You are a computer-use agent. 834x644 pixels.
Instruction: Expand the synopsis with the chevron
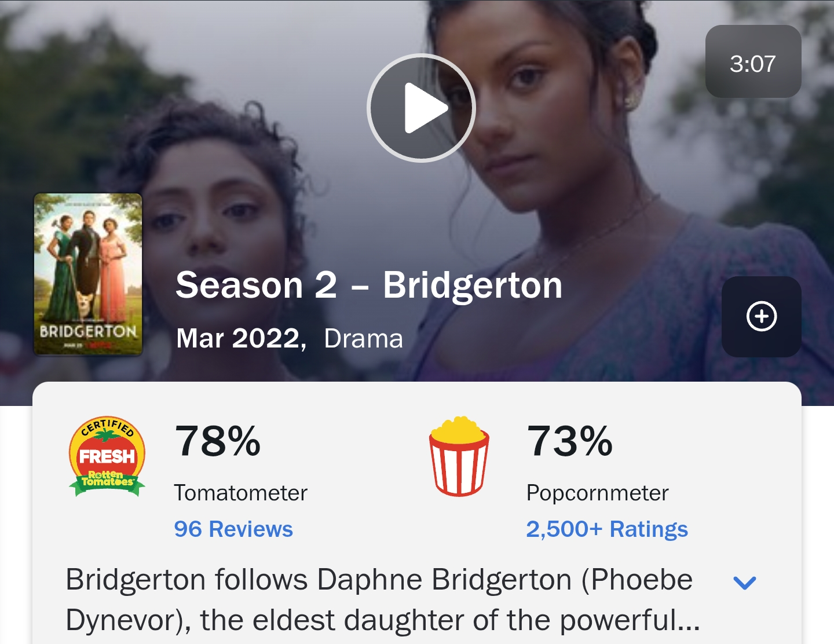745,583
